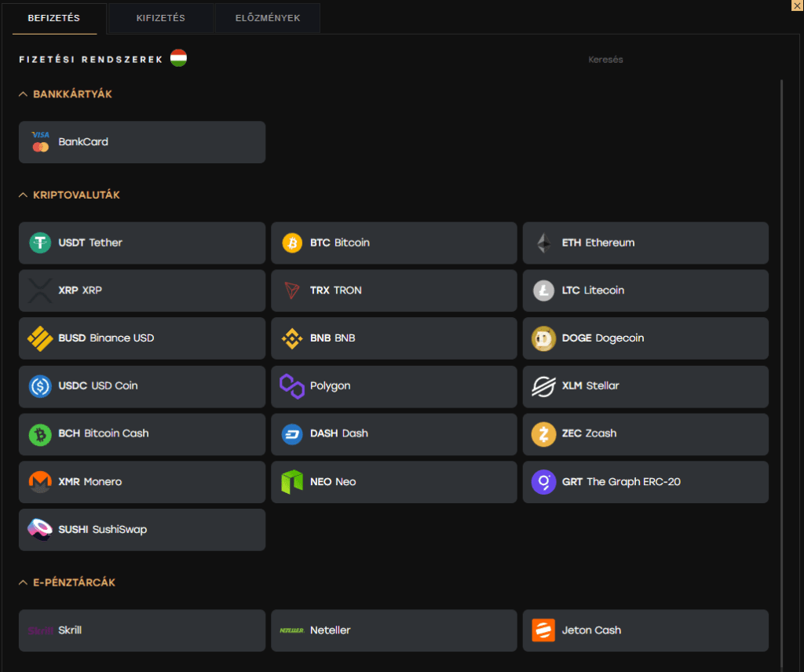Click the green Tether USDT icon
Screen dimensions: 804x672
[x=40, y=243]
